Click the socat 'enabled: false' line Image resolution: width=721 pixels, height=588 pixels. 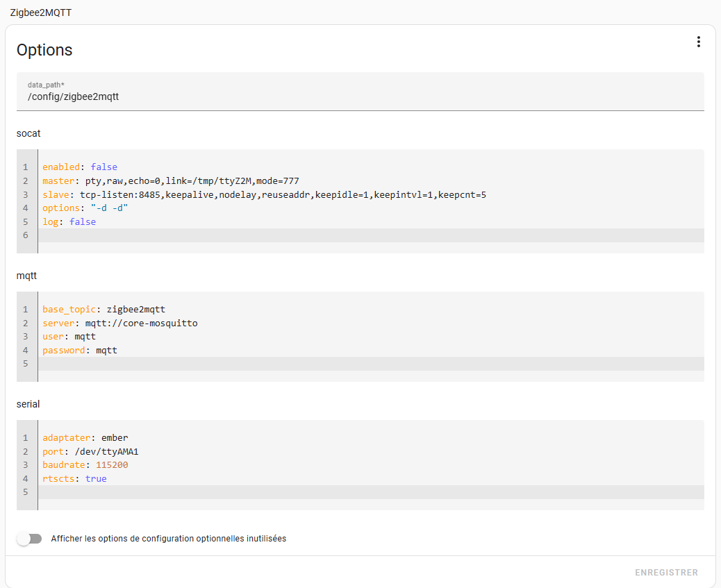coord(80,167)
